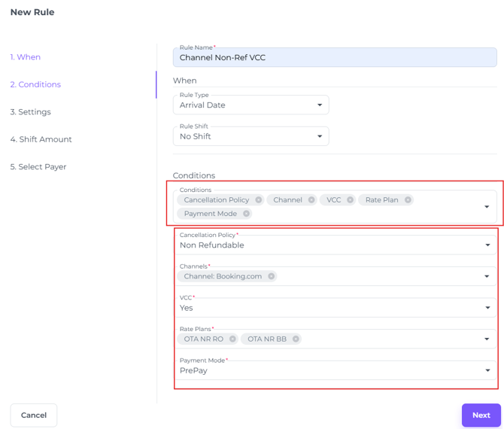Remove the VCC condition chip
Image resolution: width=504 pixels, height=429 pixels.
[x=350, y=200]
